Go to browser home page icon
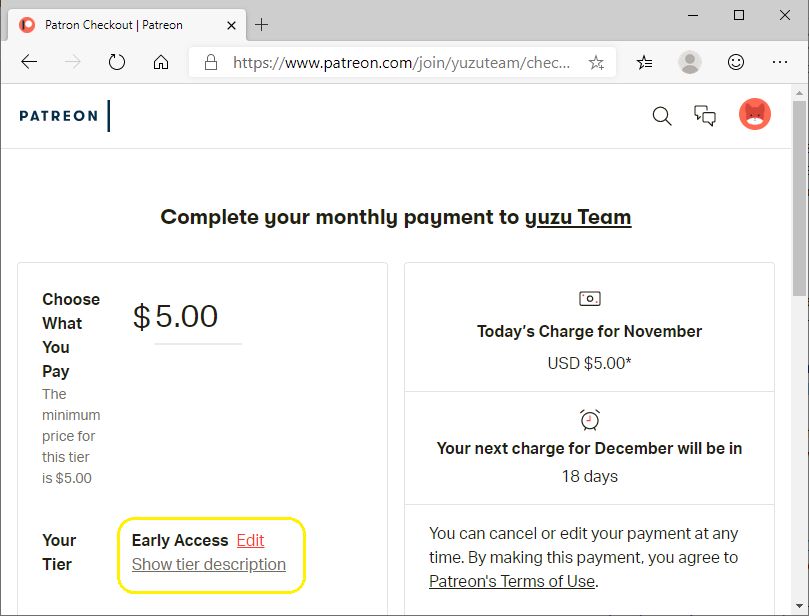The width and height of the screenshot is (809, 616). pyautogui.click(x=161, y=62)
